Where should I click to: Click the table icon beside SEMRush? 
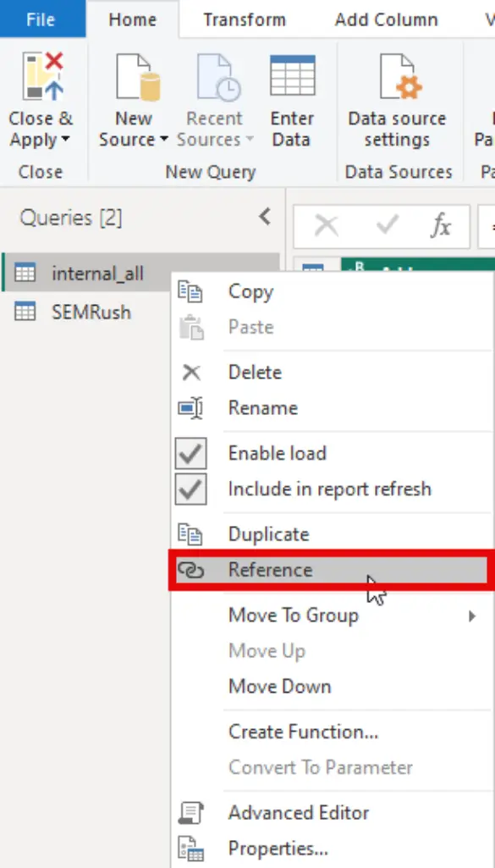click(x=25, y=311)
